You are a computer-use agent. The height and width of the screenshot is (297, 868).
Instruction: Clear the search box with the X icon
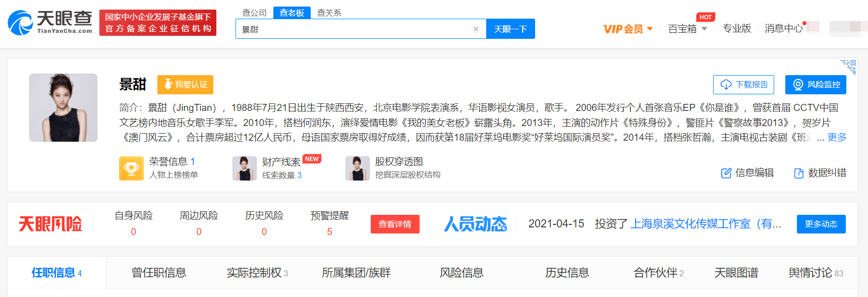pyautogui.click(x=476, y=29)
